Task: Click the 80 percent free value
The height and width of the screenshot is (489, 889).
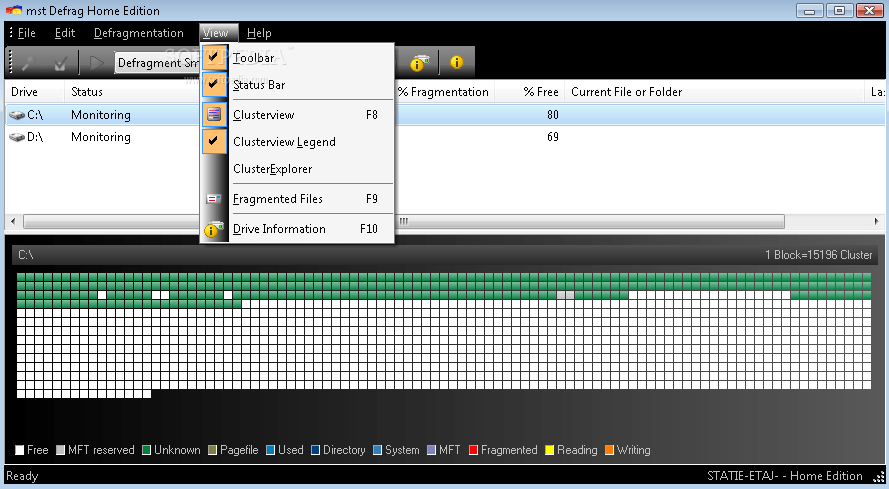Action: 553,115
